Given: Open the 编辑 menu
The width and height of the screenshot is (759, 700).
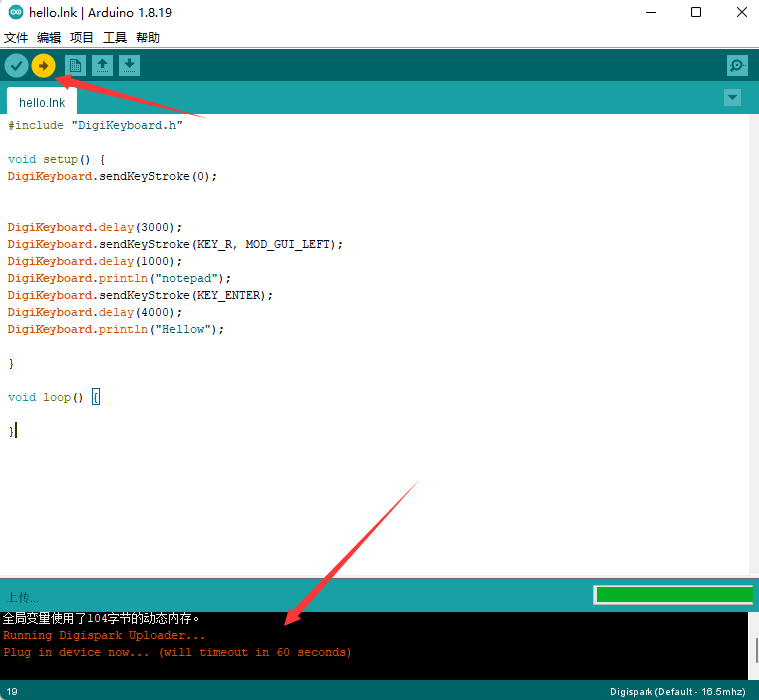Looking at the screenshot, I should click(49, 37).
